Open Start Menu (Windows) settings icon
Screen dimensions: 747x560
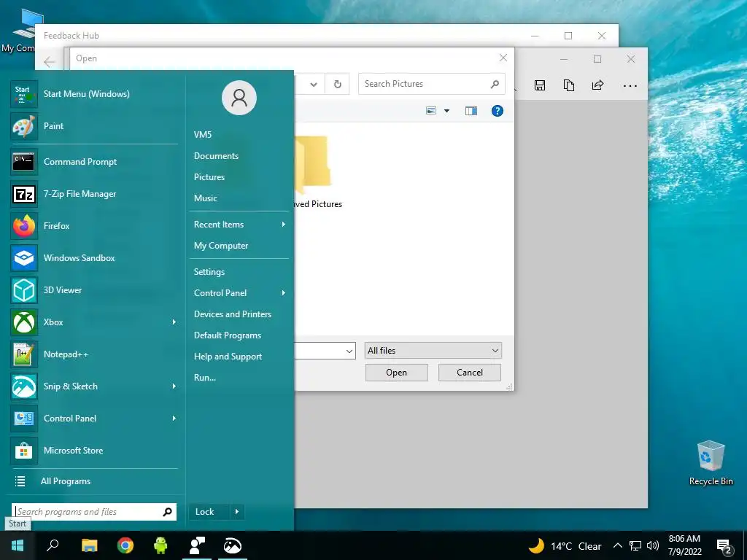(x=24, y=94)
